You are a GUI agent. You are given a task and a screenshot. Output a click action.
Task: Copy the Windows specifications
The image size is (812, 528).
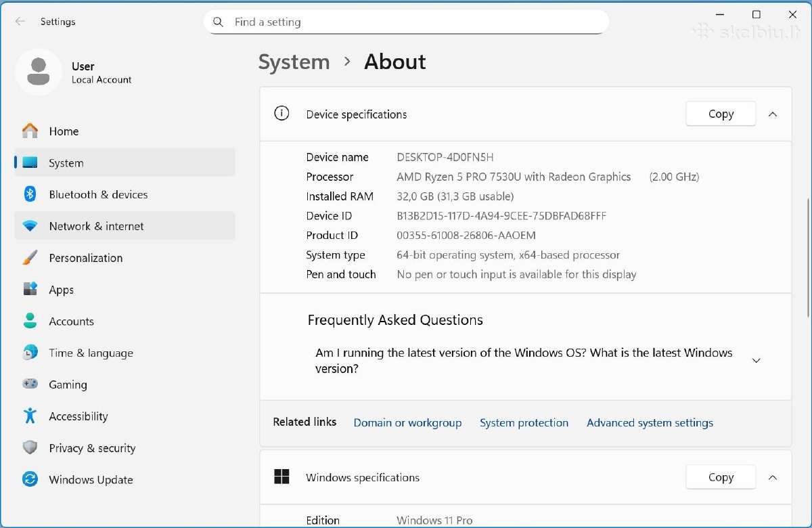721,477
